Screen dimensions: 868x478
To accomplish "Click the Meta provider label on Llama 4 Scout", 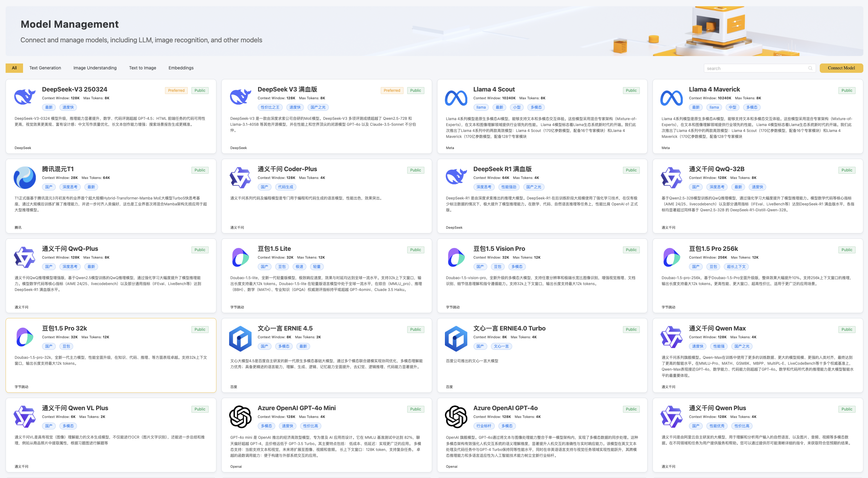I will tap(450, 148).
